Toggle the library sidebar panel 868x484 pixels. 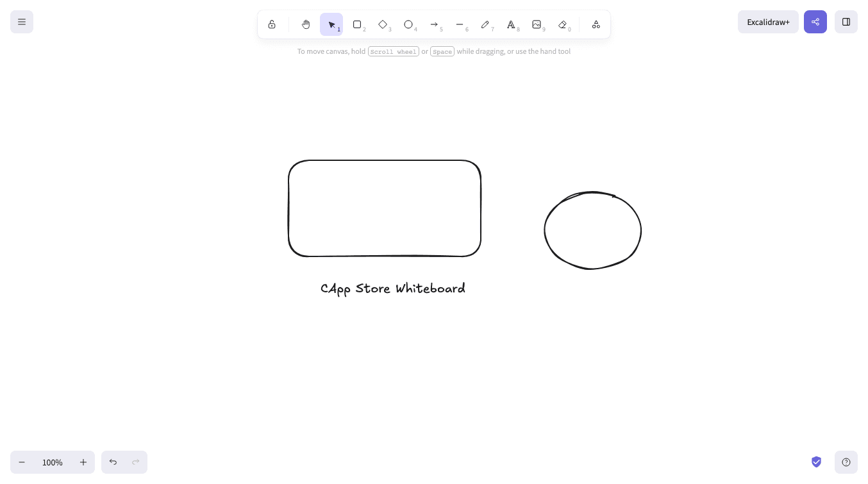click(846, 22)
